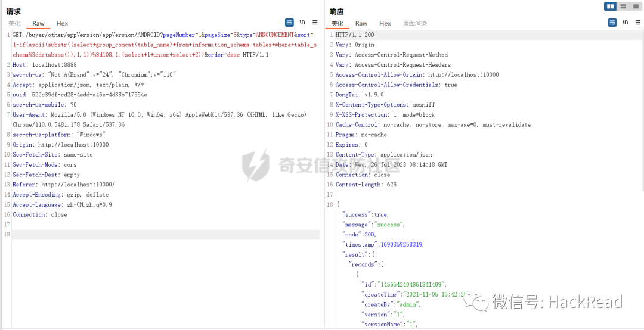Click the Sec-Fetch-Dest: empty header
The width and height of the screenshot is (644, 330).
[x=46, y=175]
